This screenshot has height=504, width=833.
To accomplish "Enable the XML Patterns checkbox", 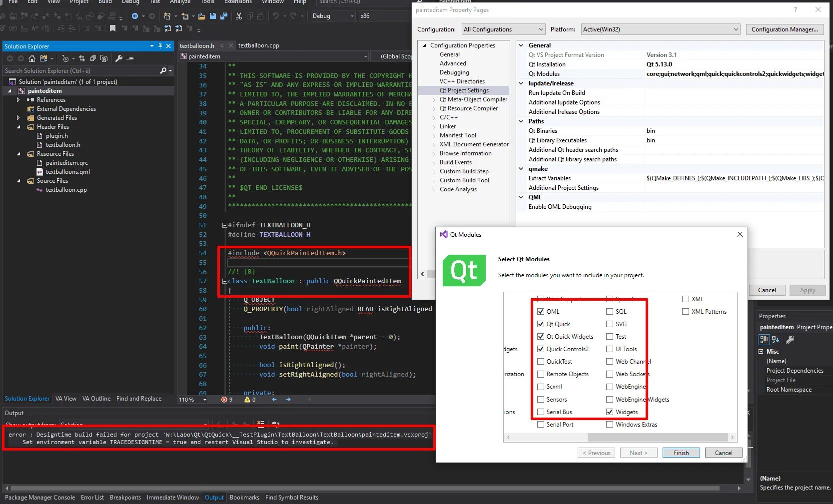I will tap(686, 312).
